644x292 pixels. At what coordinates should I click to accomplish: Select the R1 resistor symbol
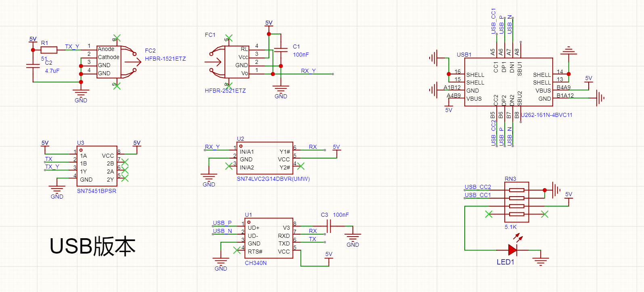pos(49,50)
